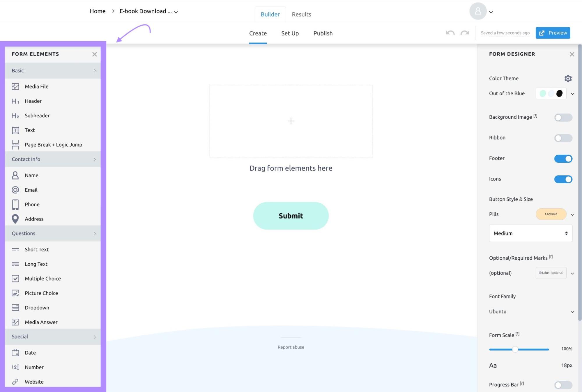Screen dimensions: 582x392
Task: Click the Preview button
Action: coord(553,33)
